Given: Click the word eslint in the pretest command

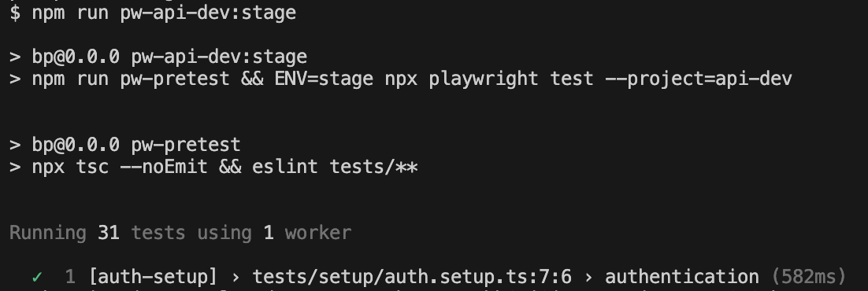Looking at the screenshot, I should tap(285, 167).
